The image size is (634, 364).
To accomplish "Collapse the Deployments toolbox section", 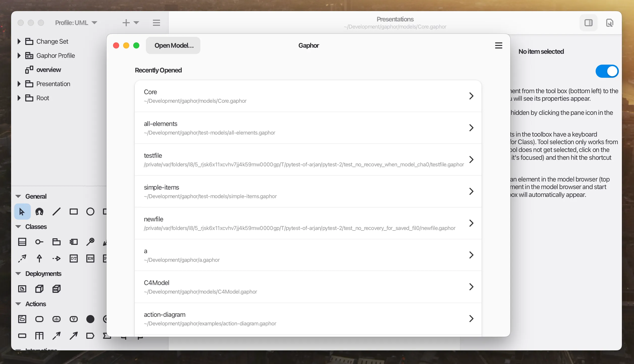I will [18, 274].
